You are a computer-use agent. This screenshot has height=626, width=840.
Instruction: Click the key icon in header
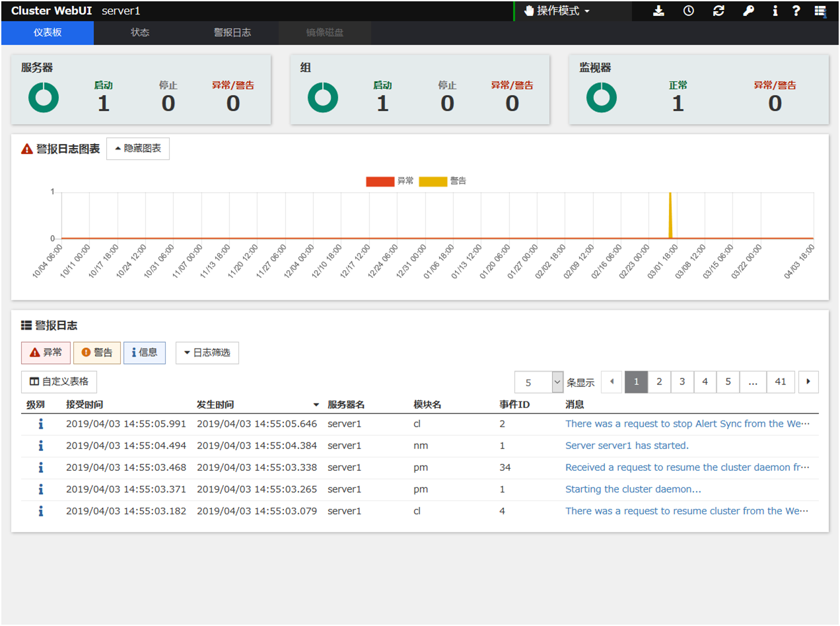(748, 11)
